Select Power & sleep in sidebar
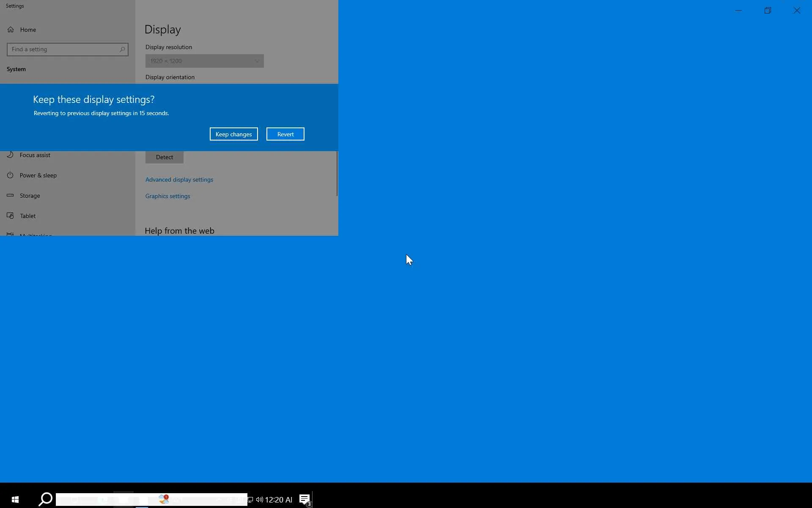The height and width of the screenshot is (508, 812). click(38, 175)
